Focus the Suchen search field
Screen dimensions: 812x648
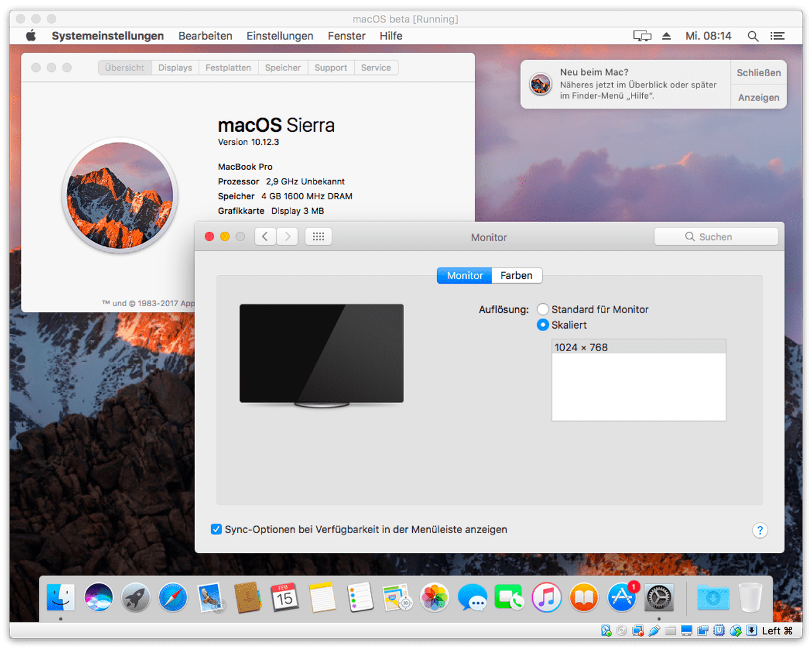click(716, 237)
